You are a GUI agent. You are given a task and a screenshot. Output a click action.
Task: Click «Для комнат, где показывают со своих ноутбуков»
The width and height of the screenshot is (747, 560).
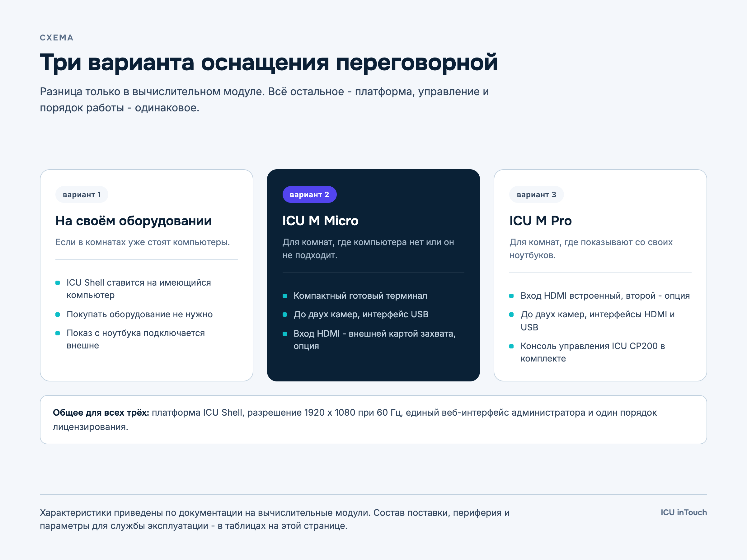coord(591,249)
